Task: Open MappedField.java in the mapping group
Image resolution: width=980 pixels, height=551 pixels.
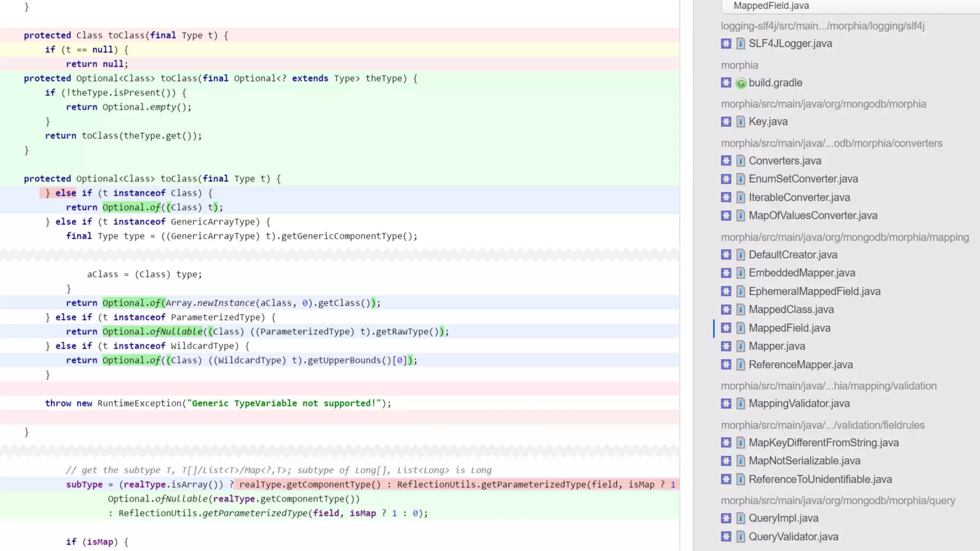Action: click(789, 328)
